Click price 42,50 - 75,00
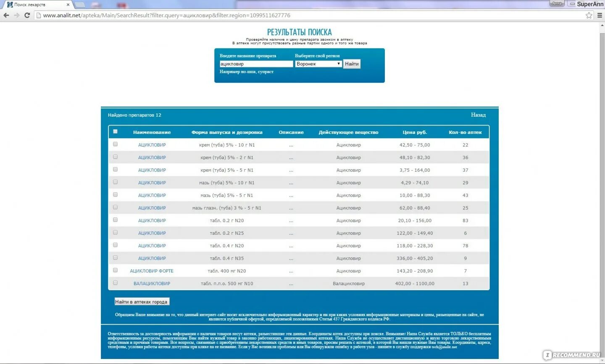 pos(415,145)
